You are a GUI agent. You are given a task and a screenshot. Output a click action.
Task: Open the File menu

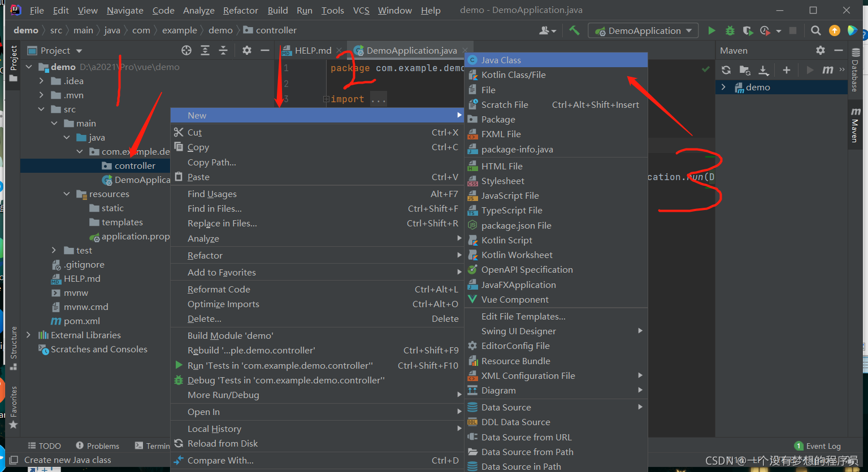(x=37, y=10)
